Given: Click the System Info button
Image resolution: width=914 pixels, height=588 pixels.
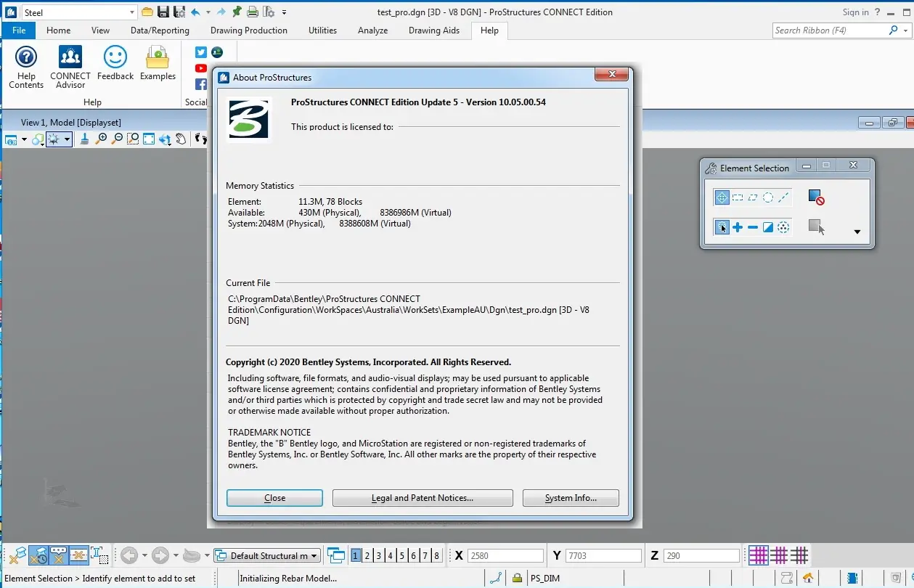Looking at the screenshot, I should (x=571, y=498).
